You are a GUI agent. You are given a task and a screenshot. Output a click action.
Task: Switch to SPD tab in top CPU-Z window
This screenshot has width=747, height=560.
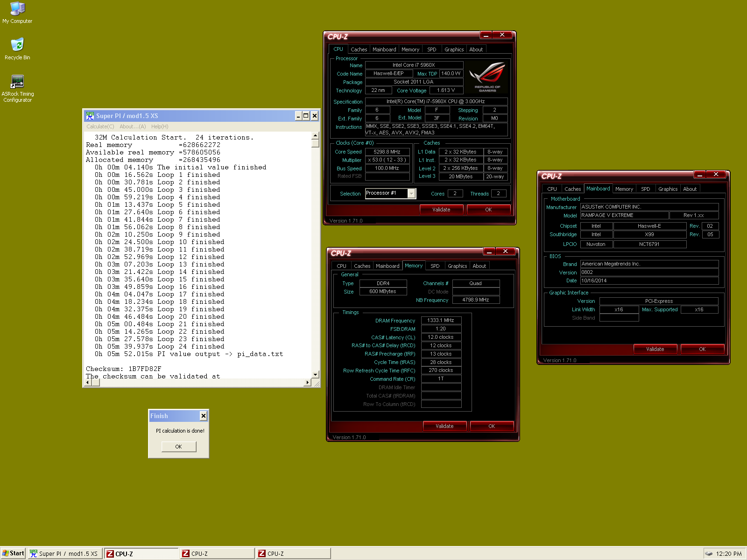tap(432, 49)
